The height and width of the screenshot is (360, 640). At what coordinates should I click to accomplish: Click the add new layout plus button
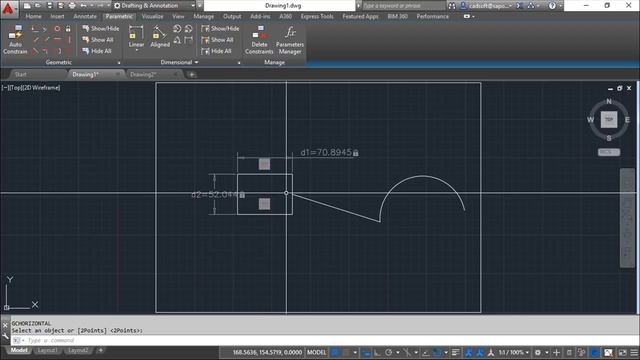tap(100, 351)
